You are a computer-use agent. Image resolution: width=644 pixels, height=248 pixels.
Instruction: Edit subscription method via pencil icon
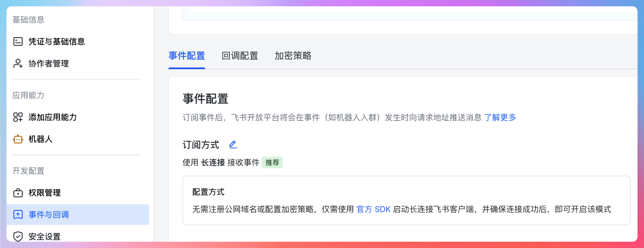[233, 144]
